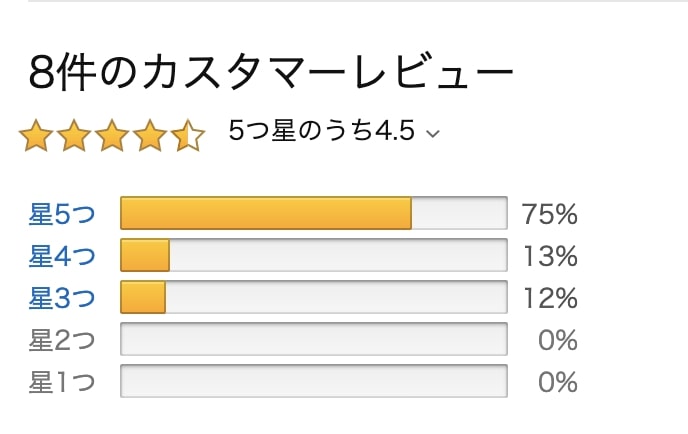Click the empty 2-star histogram bar
Screen dimensions: 688x434
314,339
